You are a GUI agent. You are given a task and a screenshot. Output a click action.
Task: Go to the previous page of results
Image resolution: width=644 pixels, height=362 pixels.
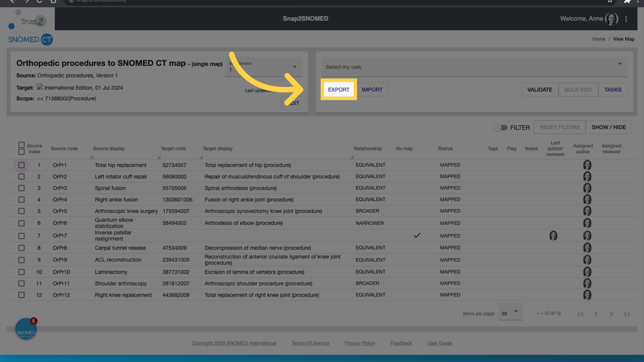pos(596,314)
